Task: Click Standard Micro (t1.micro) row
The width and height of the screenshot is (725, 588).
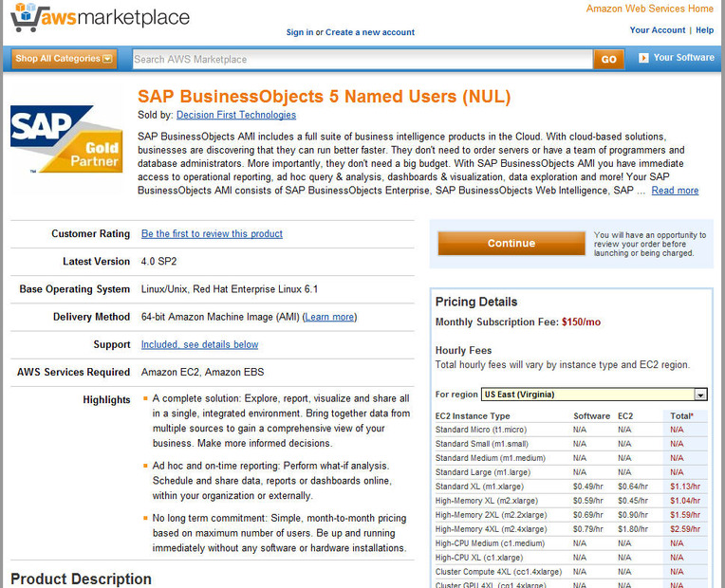Action: pyautogui.click(x=571, y=430)
